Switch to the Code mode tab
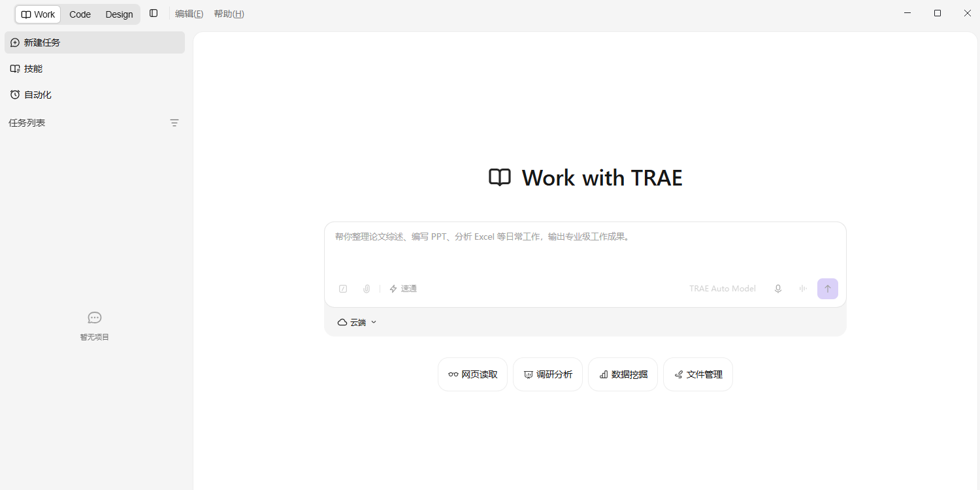Screen dimensions: 980x490 pyautogui.click(x=80, y=14)
